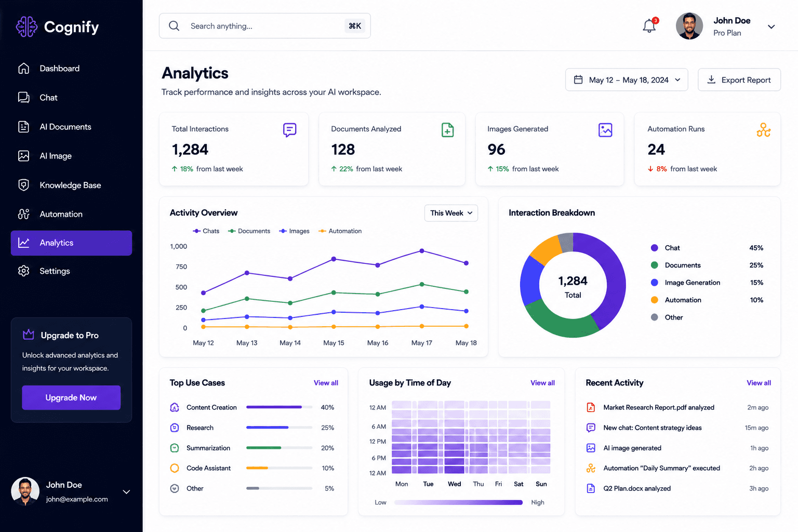This screenshot has width=798, height=532.
Task: Expand the sidebar account chevron
Action: click(x=126, y=491)
